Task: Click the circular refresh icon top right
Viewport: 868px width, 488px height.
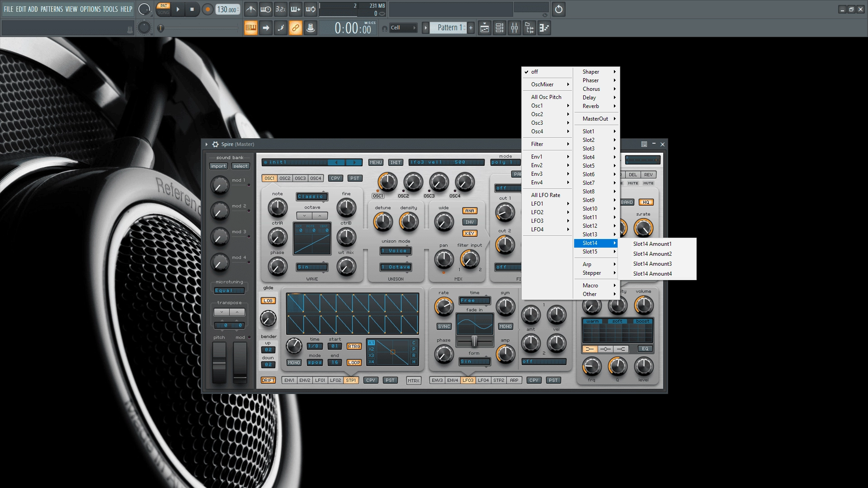Action: point(559,9)
